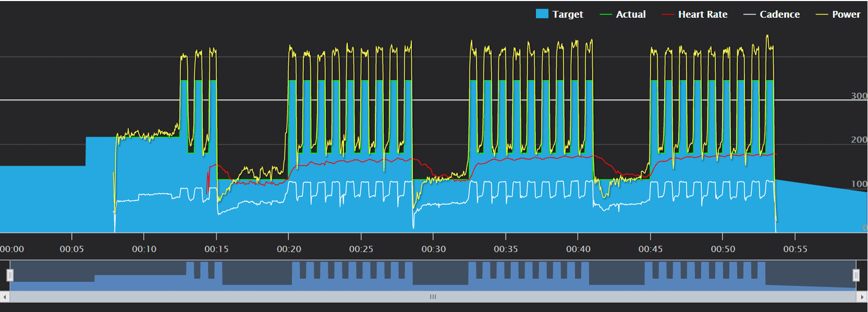
Task: Click the green Actual line marker in legend
Action: coord(605,15)
